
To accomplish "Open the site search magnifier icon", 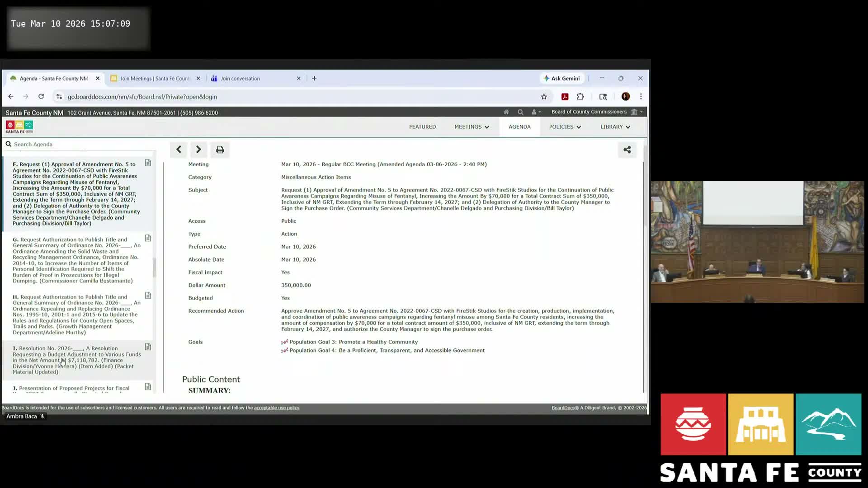I will click(520, 112).
